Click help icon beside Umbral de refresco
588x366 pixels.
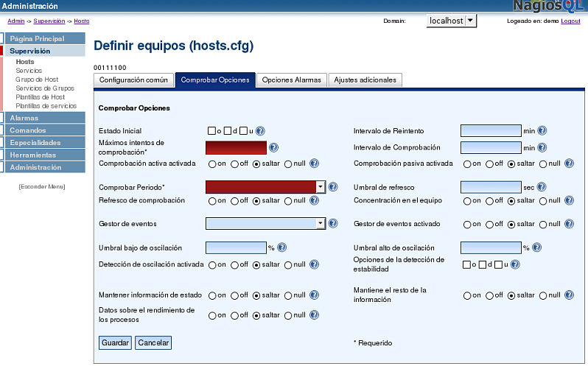[542, 187]
